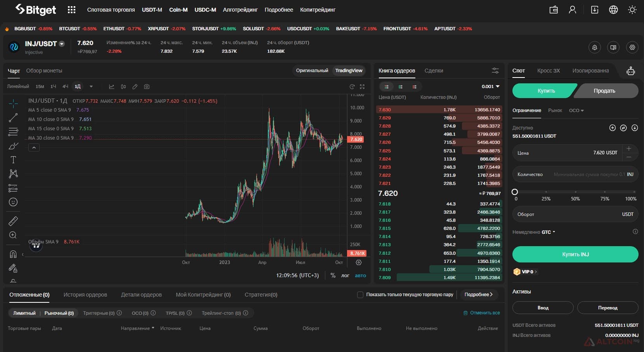Image resolution: width=644 pixels, height=352 pixels.
Task: Check 'Показать только текущую торговую пару'
Action: click(360, 295)
